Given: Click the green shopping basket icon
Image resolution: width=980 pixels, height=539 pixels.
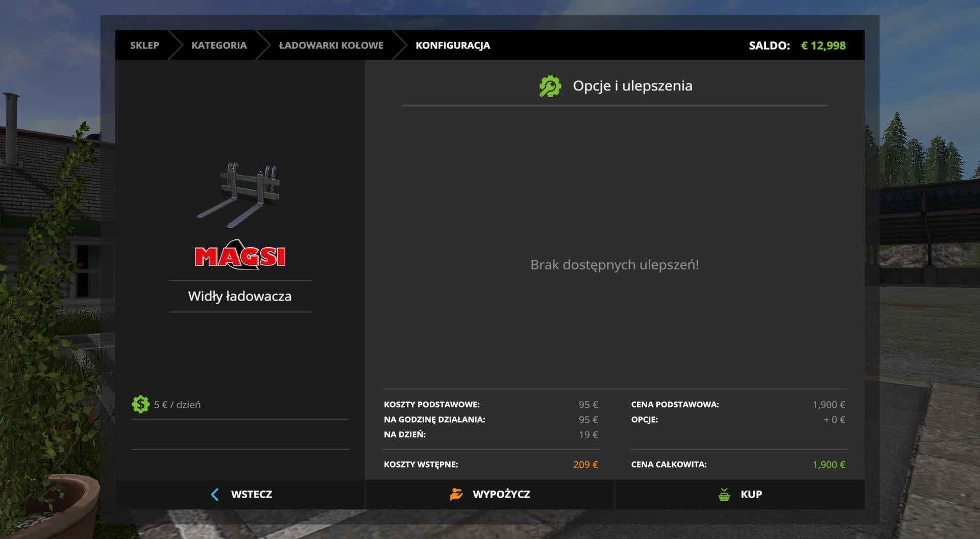Looking at the screenshot, I should click(724, 494).
